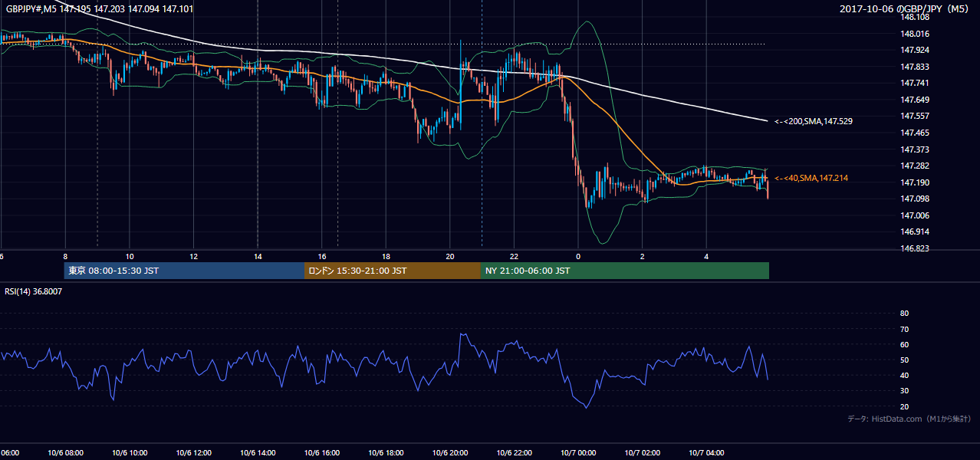Click the 10/7 00:00 bottom timeline label
This screenshot has width=980, height=460.
[x=578, y=453]
